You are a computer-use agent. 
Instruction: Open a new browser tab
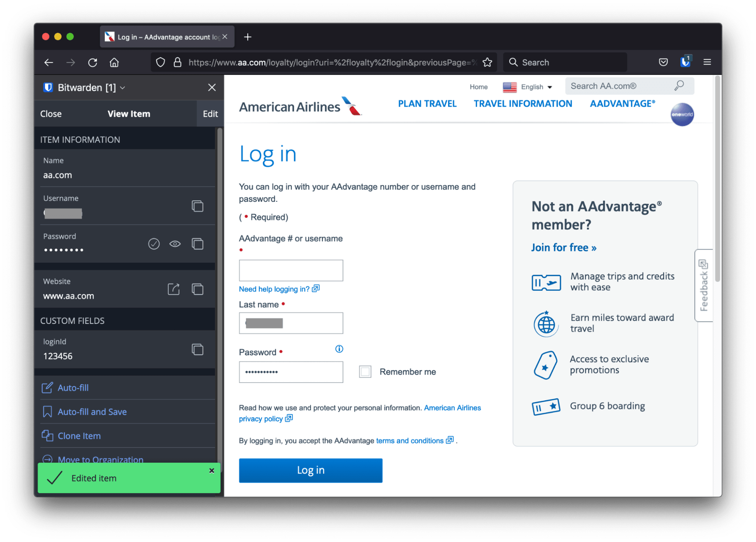click(x=248, y=37)
